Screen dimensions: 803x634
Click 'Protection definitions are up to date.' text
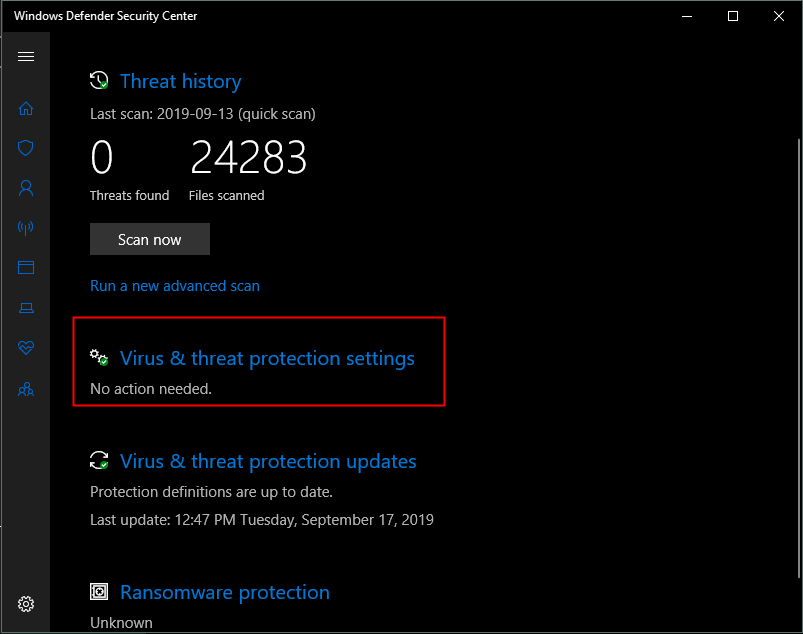click(x=212, y=492)
